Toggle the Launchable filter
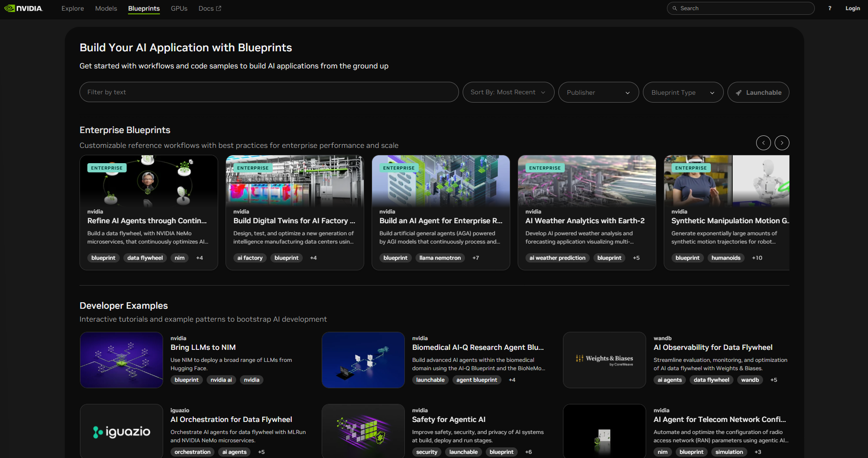The width and height of the screenshot is (868, 458). [x=758, y=92]
